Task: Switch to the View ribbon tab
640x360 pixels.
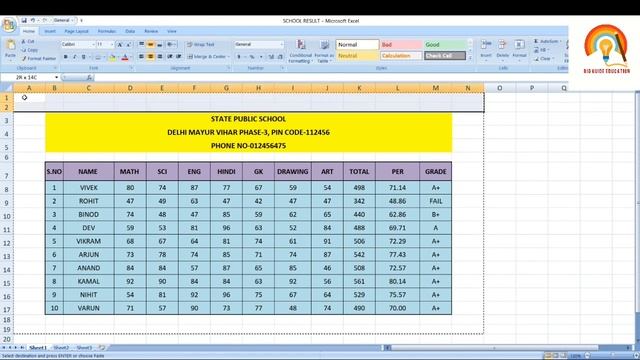Action: pos(172,31)
